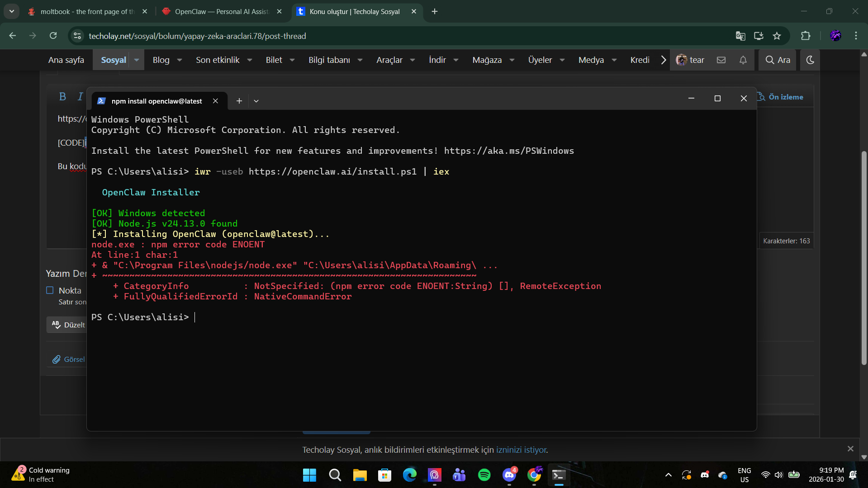Reload the current page

point(53,36)
